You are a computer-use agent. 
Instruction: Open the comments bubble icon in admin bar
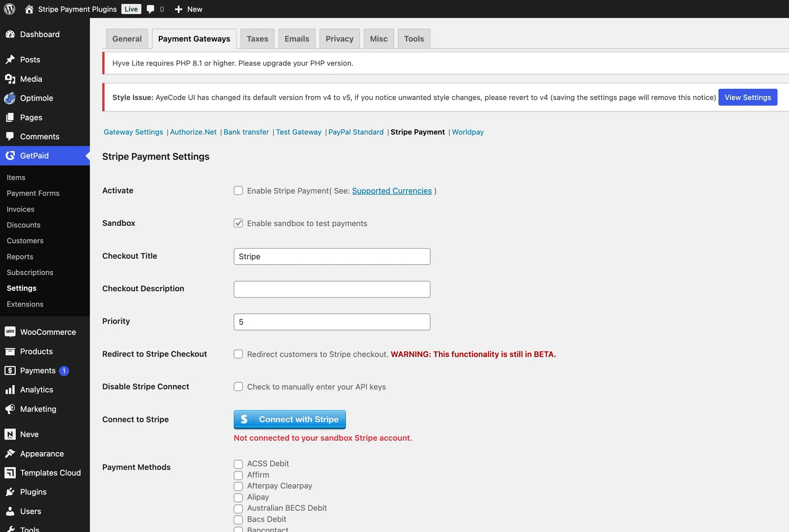pyautogui.click(x=150, y=9)
